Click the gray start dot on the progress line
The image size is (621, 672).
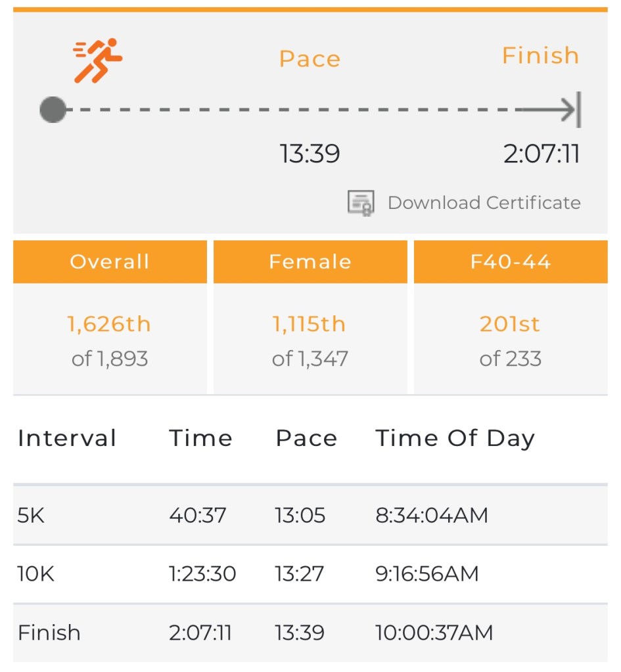53,110
